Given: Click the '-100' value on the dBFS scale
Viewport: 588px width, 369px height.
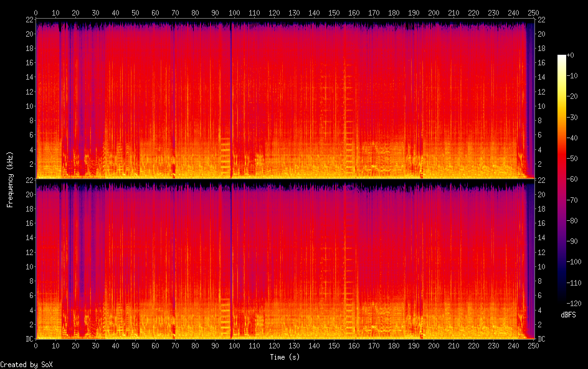Looking at the screenshot, I should point(574,262).
